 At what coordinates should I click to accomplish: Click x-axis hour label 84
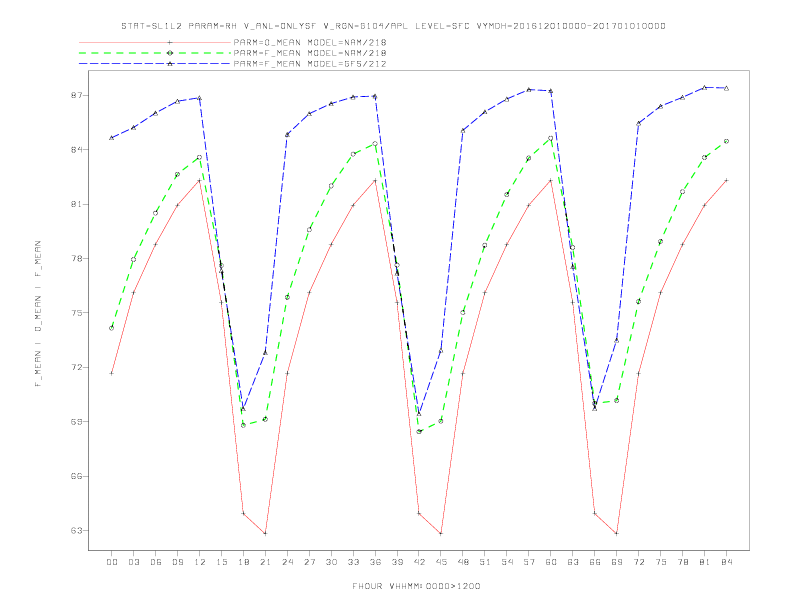(727, 562)
